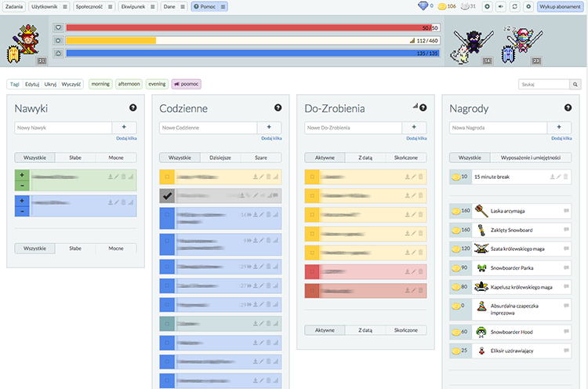Mute sound using the speaker icon
The width and height of the screenshot is (588, 389).
coord(501,6)
